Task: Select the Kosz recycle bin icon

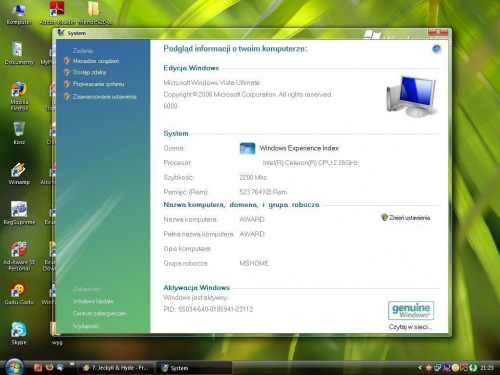Action: pyautogui.click(x=19, y=133)
